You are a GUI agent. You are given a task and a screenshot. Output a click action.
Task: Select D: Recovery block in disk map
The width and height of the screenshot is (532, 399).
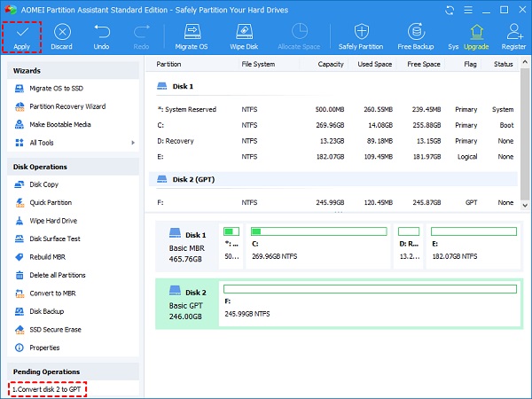[x=409, y=246]
